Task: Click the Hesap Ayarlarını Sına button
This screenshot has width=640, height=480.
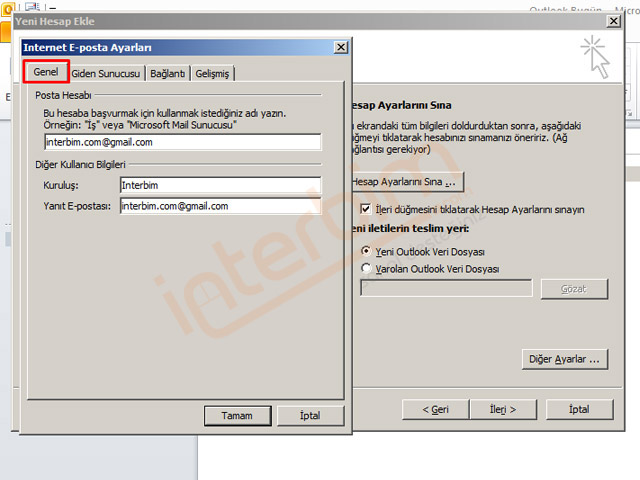Action: click(x=408, y=182)
